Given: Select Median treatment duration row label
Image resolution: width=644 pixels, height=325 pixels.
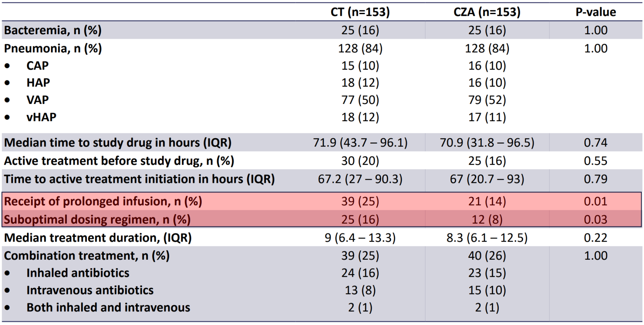Looking at the screenshot, I should (98, 238).
